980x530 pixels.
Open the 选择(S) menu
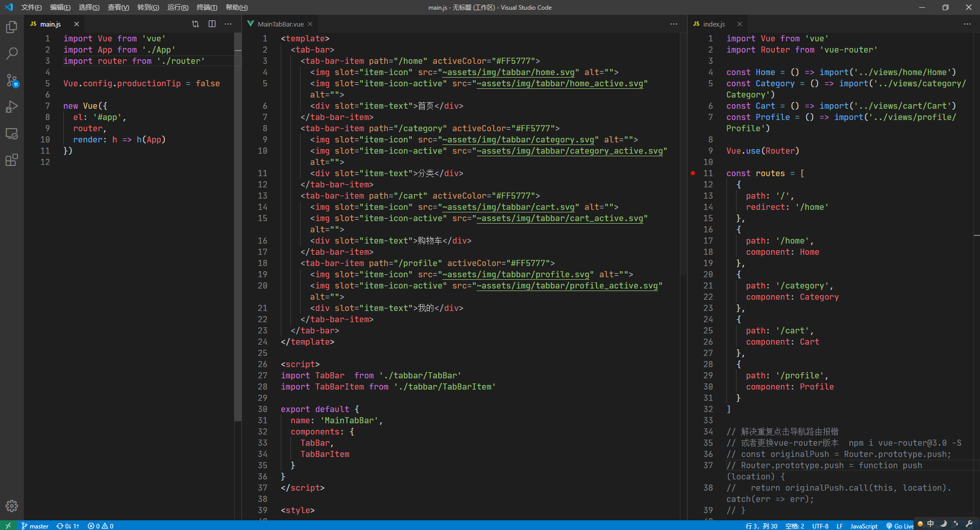(89, 7)
